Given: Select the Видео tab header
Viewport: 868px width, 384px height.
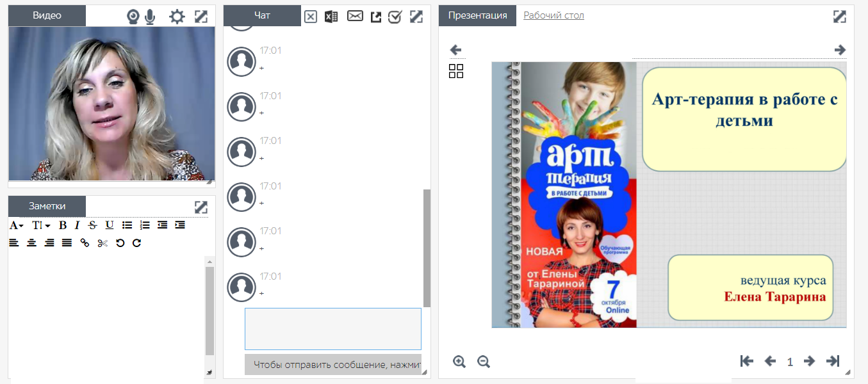Looking at the screenshot, I should (47, 16).
